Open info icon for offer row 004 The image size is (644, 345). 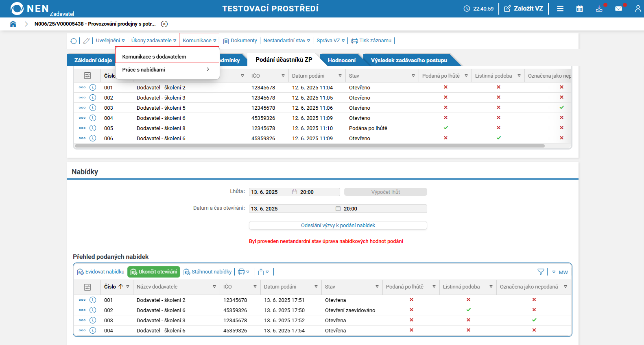pyautogui.click(x=93, y=330)
